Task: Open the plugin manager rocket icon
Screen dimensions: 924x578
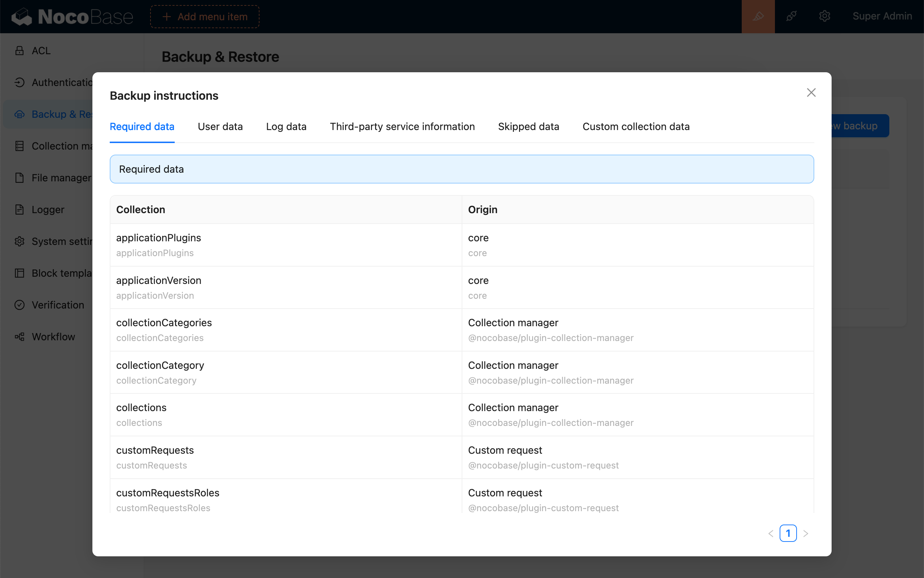Action: tap(791, 17)
